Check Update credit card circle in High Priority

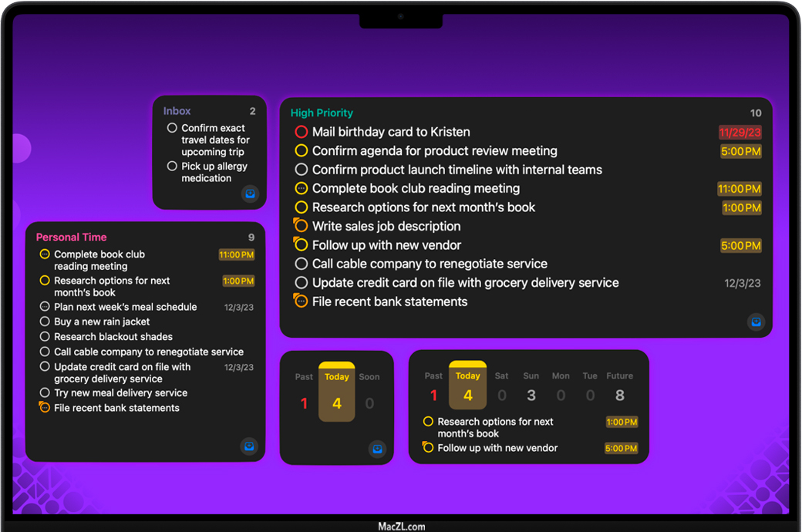(x=302, y=282)
